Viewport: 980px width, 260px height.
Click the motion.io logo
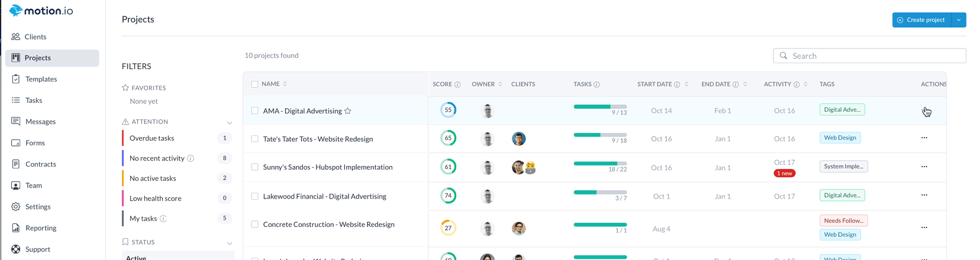[x=41, y=11]
